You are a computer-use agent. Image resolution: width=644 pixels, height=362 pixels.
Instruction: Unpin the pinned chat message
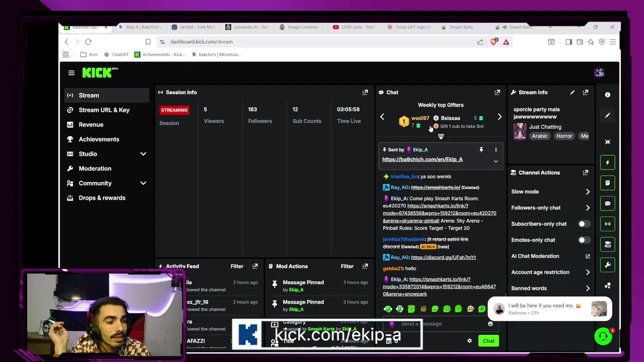click(x=481, y=150)
